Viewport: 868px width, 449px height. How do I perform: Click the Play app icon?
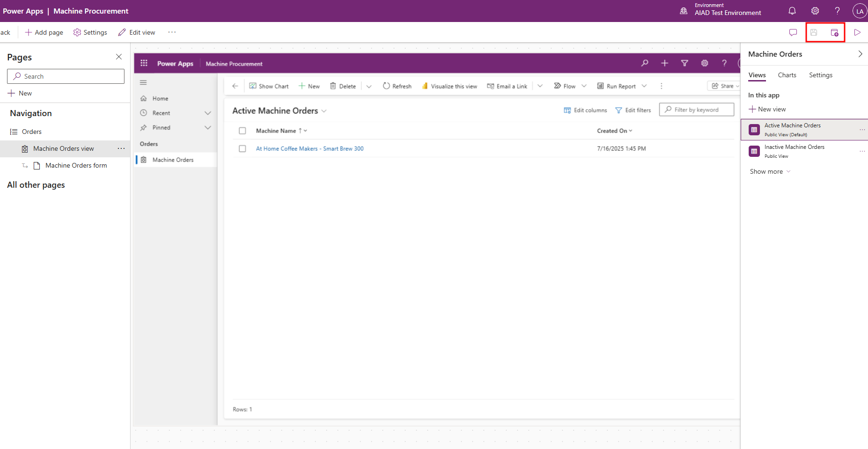click(857, 32)
